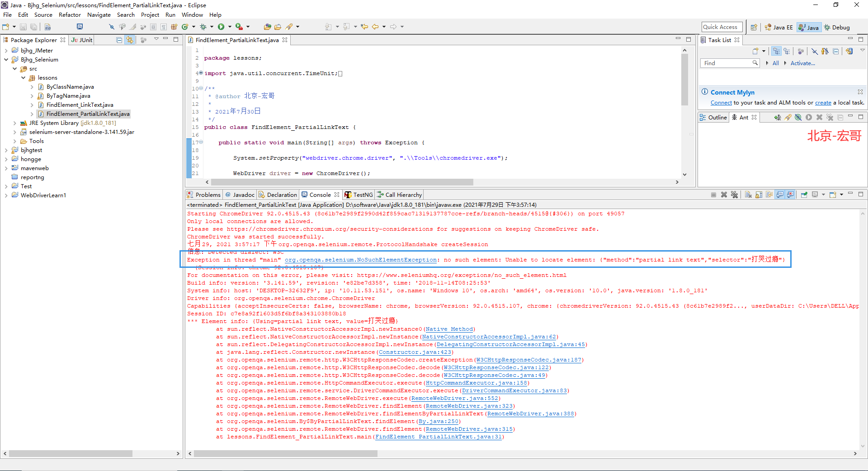The image size is (868, 471).
Task: Switch to the JUnit tab
Action: 82,40
